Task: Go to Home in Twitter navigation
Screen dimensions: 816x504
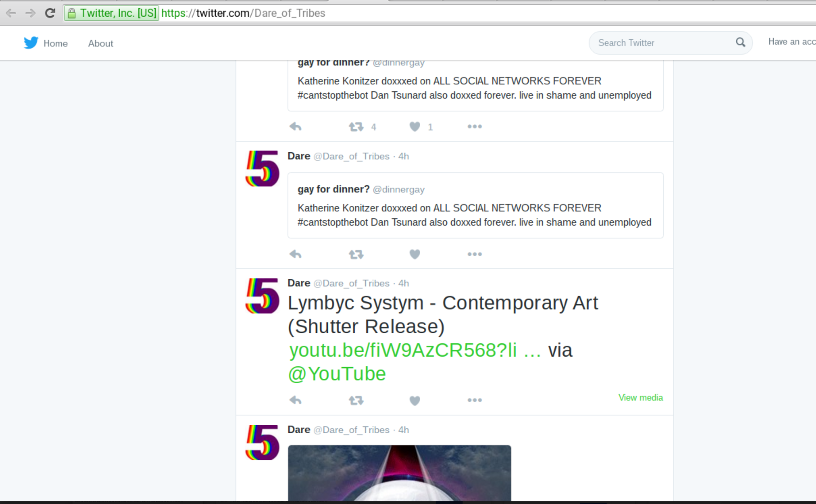Action: point(55,43)
